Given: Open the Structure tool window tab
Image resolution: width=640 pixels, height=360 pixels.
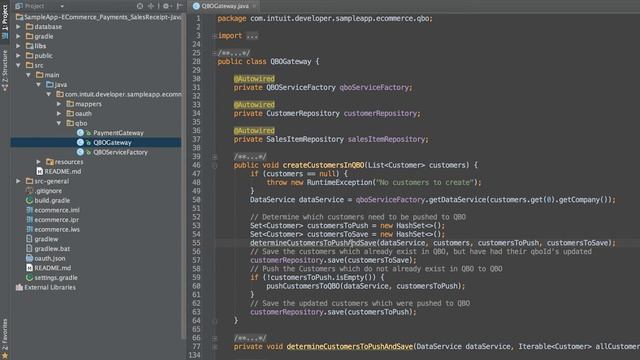Looking at the screenshot, I should (x=4, y=70).
